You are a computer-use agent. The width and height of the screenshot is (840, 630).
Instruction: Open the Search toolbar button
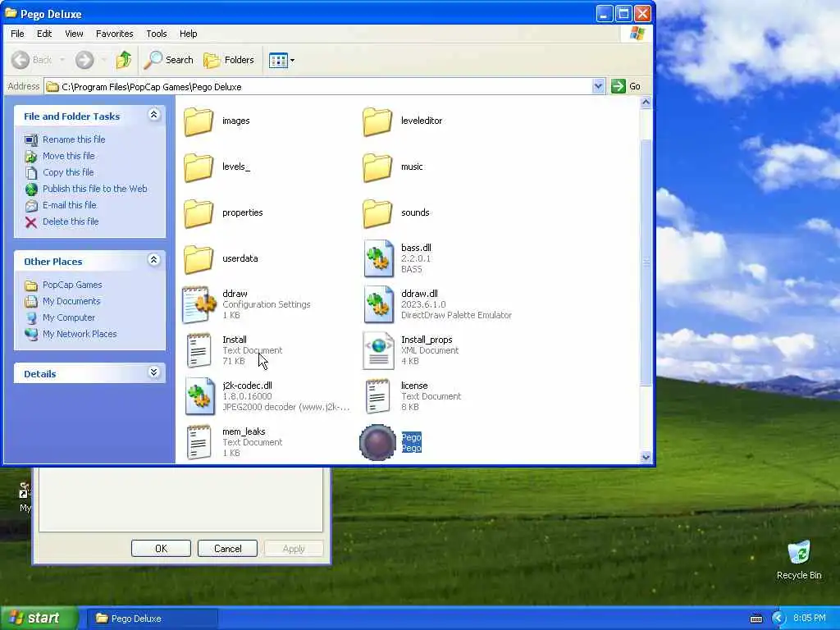tap(168, 60)
